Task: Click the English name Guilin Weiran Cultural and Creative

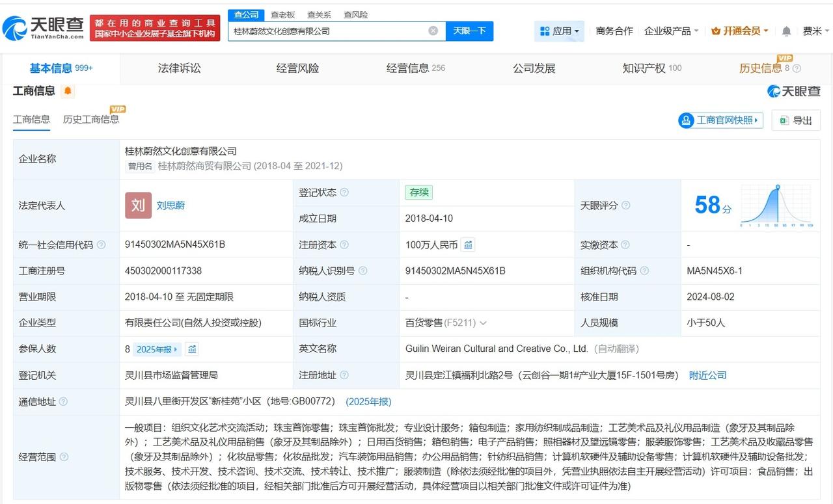Action: click(497, 349)
